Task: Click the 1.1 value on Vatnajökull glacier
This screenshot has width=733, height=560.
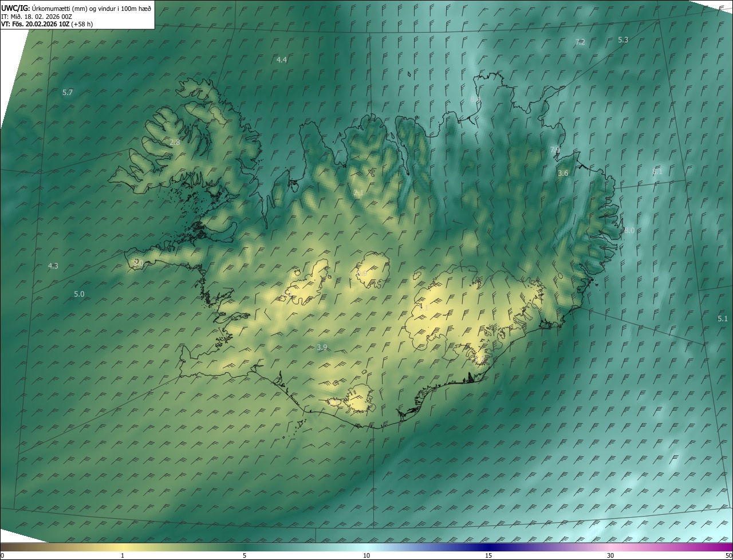Action: (x=423, y=307)
